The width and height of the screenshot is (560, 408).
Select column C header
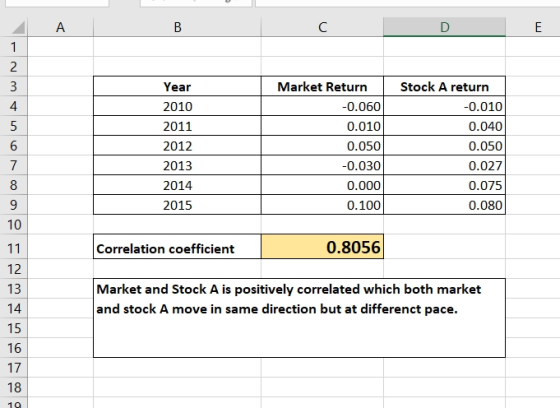322,27
